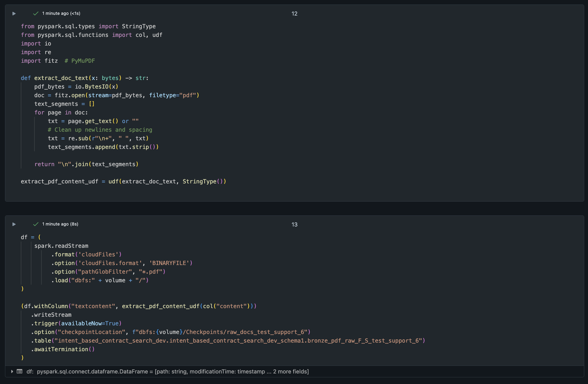Click the awaitTermination call in cell 13
Screen dimensions: 588x384
(x=63, y=349)
